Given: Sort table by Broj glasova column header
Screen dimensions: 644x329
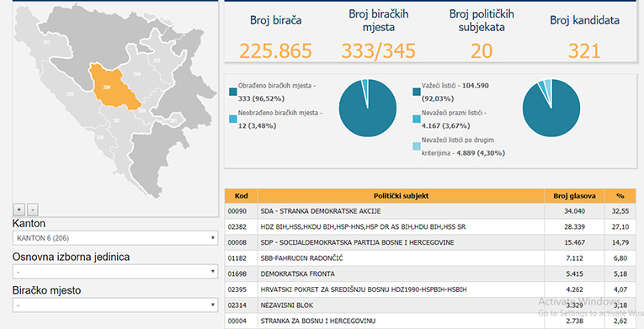Looking at the screenshot, I should click(x=574, y=196).
